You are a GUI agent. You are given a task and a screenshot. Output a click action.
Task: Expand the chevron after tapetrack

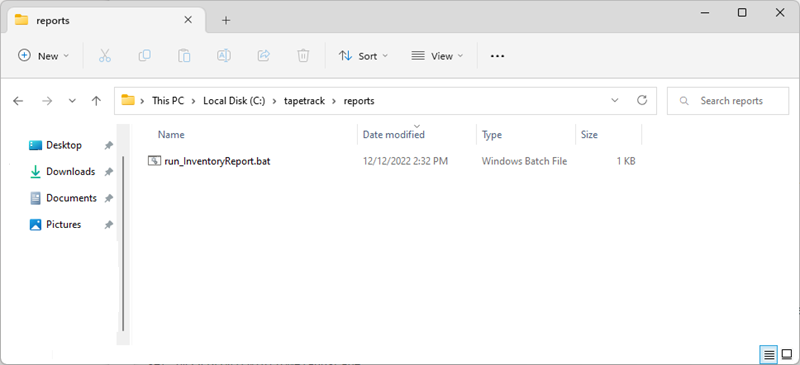tap(334, 101)
